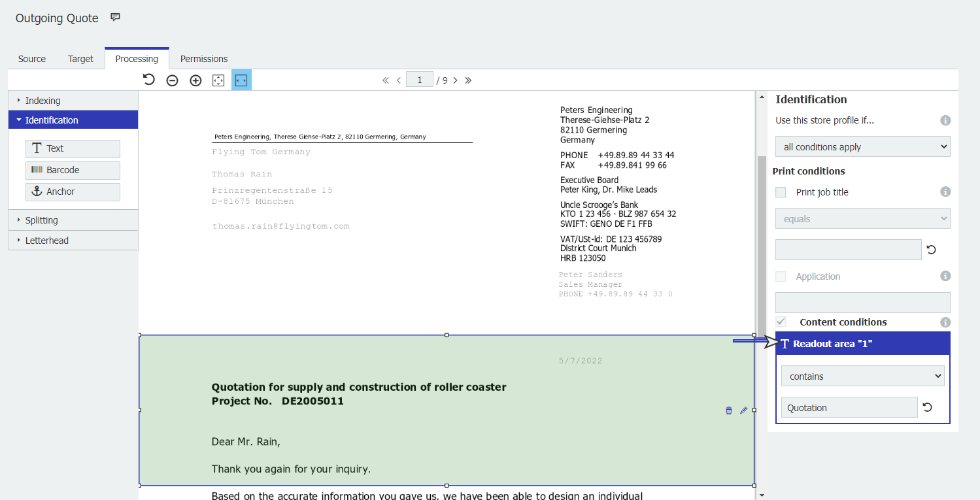Viewport: 980px width, 500px height.
Task: Click the fit-to-width icon in the toolbar
Action: [241, 79]
